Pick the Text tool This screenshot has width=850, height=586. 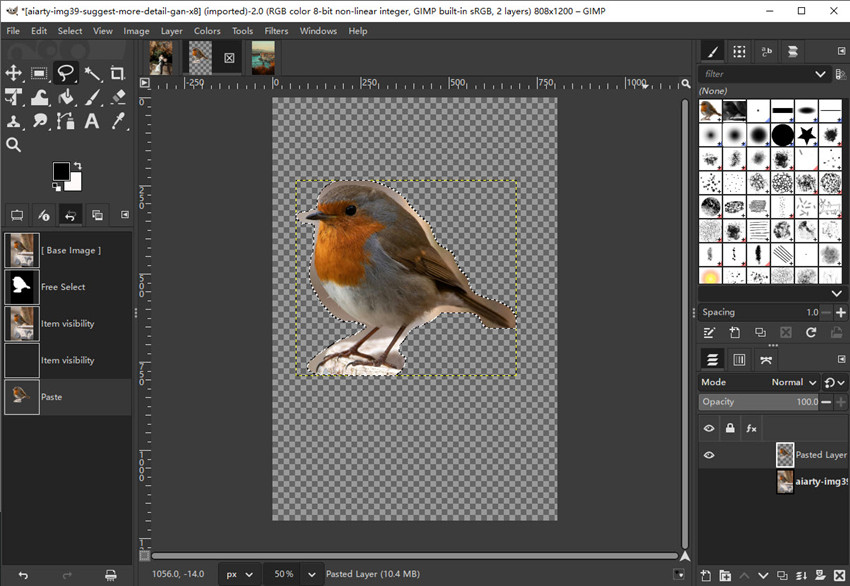[x=93, y=121]
